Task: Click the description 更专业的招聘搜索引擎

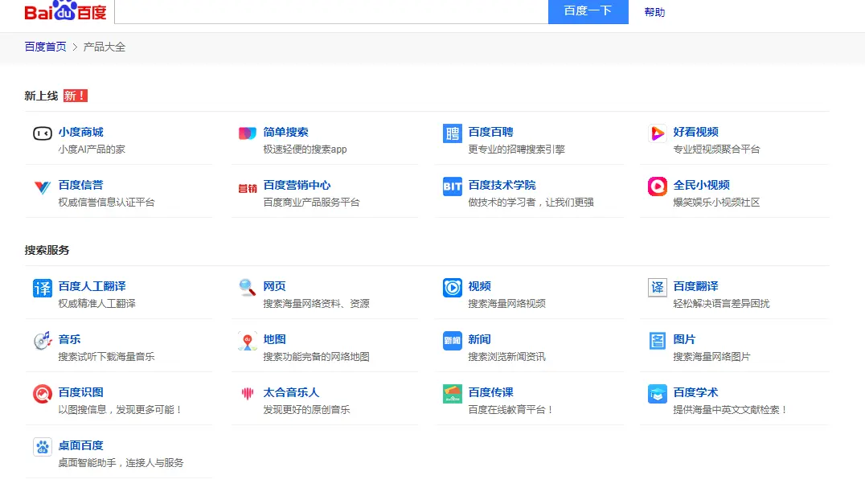Action: click(516, 149)
